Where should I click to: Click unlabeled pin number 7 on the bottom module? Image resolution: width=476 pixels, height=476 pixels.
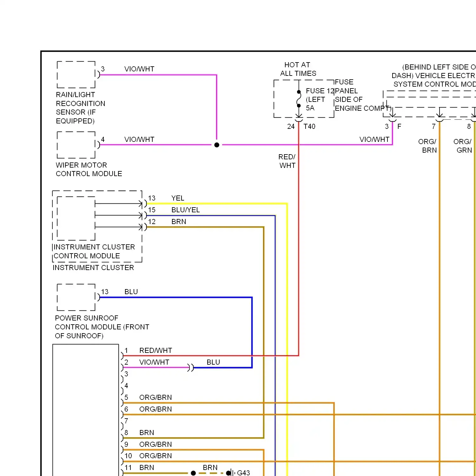coord(126,421)
